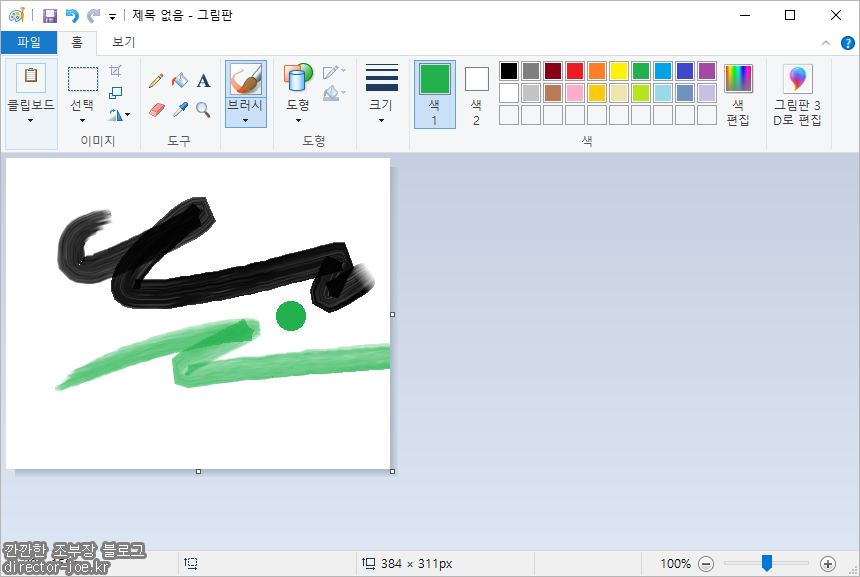This screenshot has width=860, height=577.
Task: Select the Eraser tool
Action: [x=156, y=110]
